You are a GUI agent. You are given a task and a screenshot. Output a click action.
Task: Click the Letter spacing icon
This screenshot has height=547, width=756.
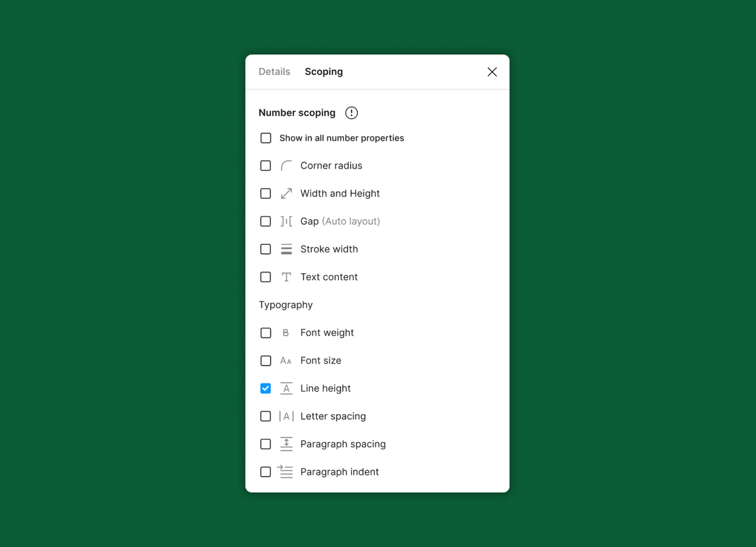point(286,416)
